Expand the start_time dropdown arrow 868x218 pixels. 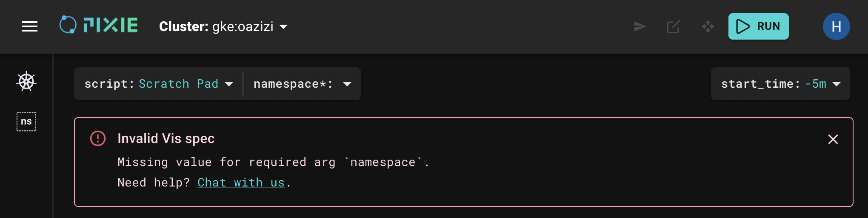pyautogui.click(x=837, y=84)
